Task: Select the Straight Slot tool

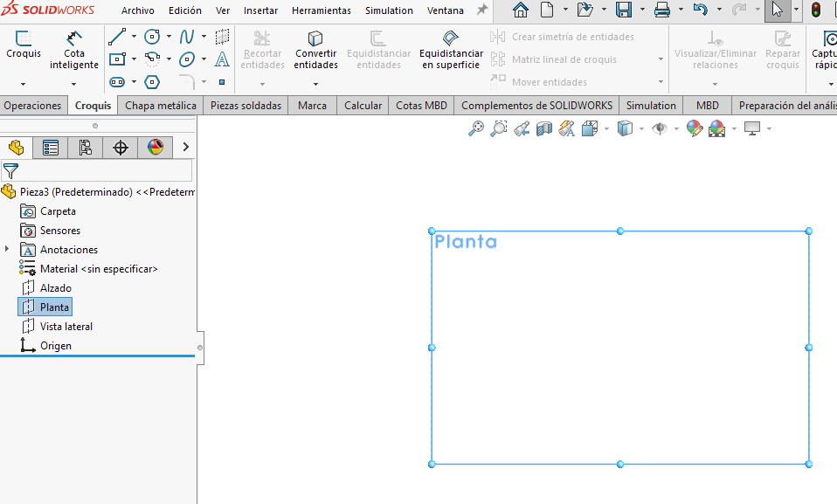Action: pyautogui.click(x=117, y=82)
